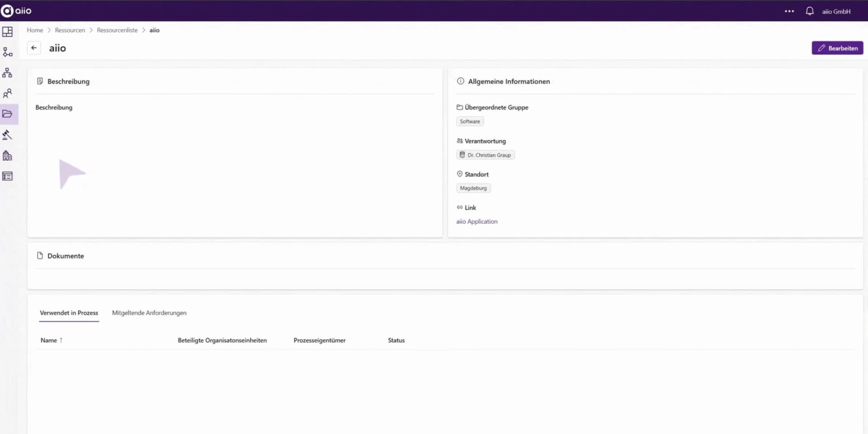Open the aiio Application link

pos(476,222)
